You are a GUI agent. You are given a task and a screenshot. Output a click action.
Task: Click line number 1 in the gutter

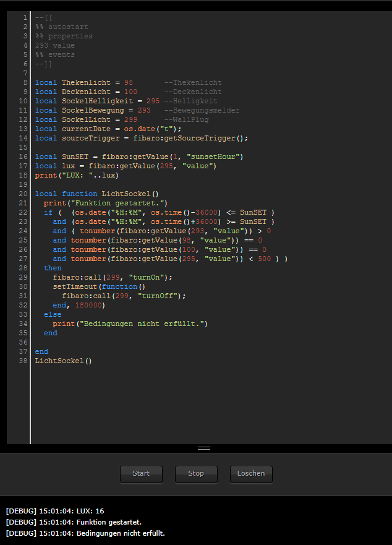(x=25, y=18)
